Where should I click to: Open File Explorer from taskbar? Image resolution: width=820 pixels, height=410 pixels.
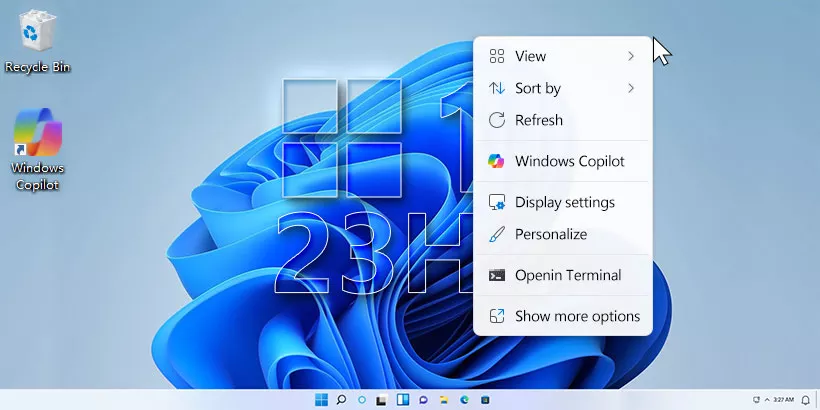point(443,400)
